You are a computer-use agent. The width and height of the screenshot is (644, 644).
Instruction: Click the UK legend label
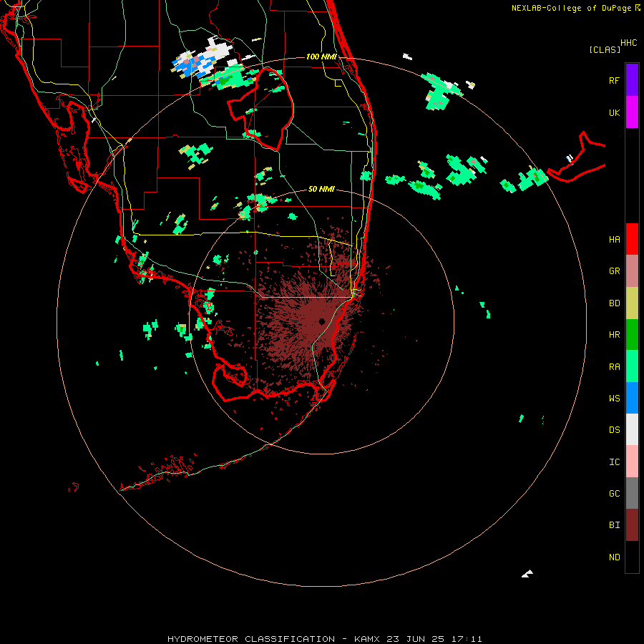point(614,112)
